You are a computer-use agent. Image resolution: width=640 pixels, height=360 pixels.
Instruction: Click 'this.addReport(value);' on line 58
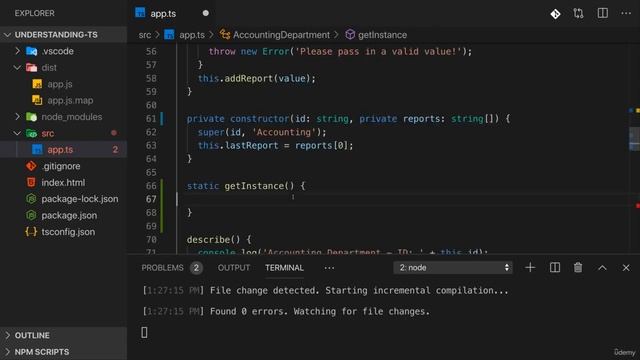click(257, 78)
